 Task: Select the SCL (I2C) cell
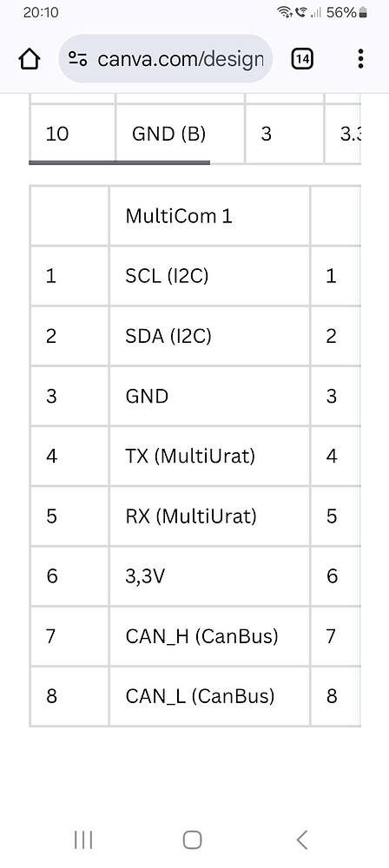coord(209,276)
